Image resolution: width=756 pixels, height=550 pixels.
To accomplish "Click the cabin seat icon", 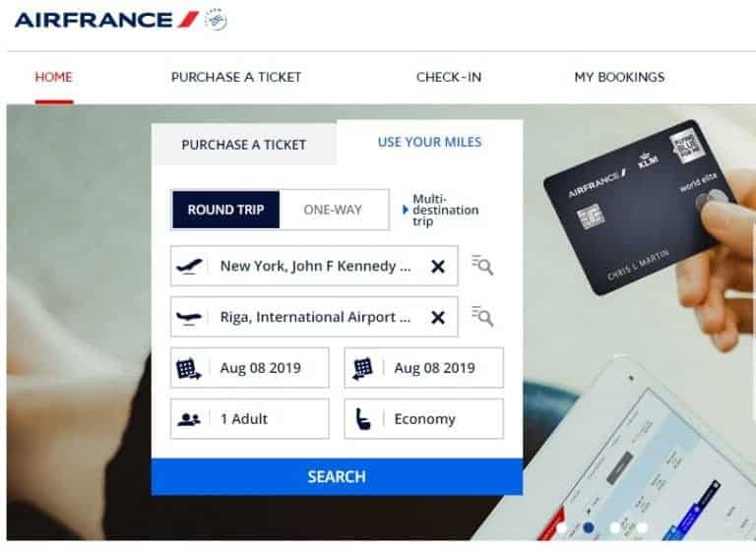I will point(363,419).
